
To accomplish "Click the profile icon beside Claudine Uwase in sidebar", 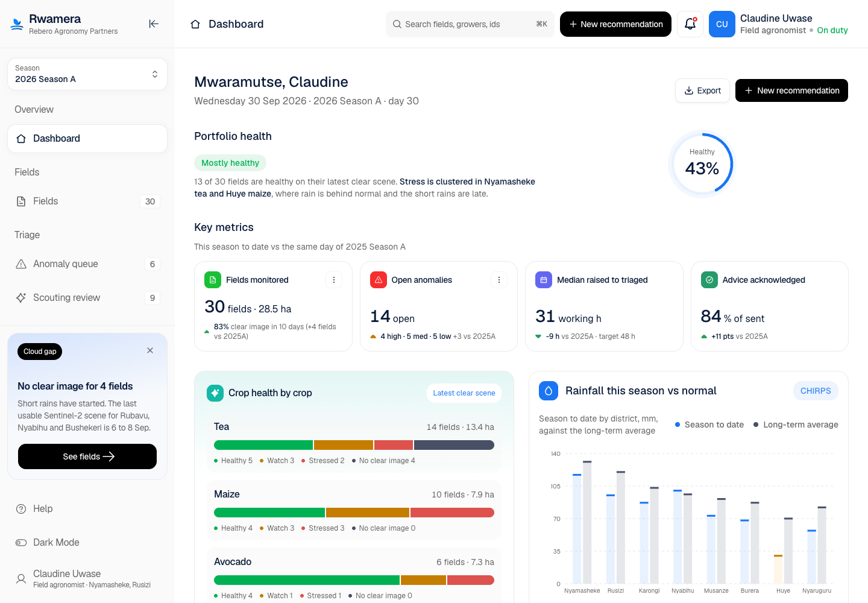I will click(x=21, y=579).
